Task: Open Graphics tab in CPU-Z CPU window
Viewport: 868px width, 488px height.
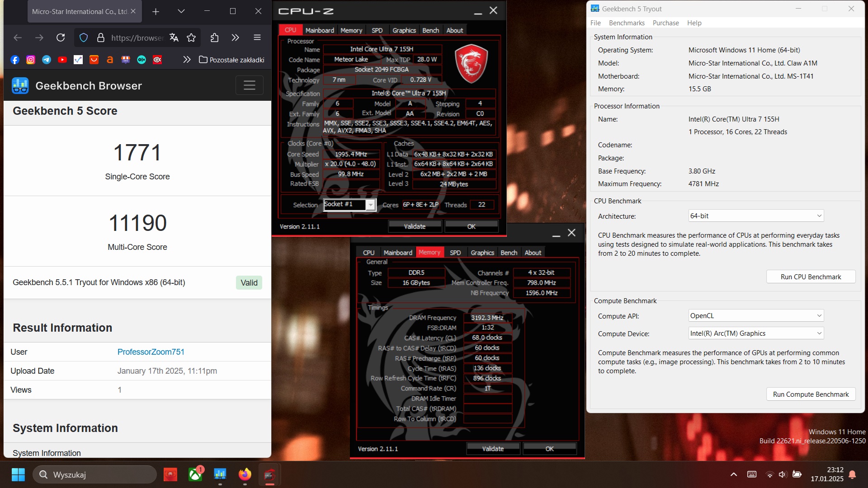Action: tap(404, 30)
